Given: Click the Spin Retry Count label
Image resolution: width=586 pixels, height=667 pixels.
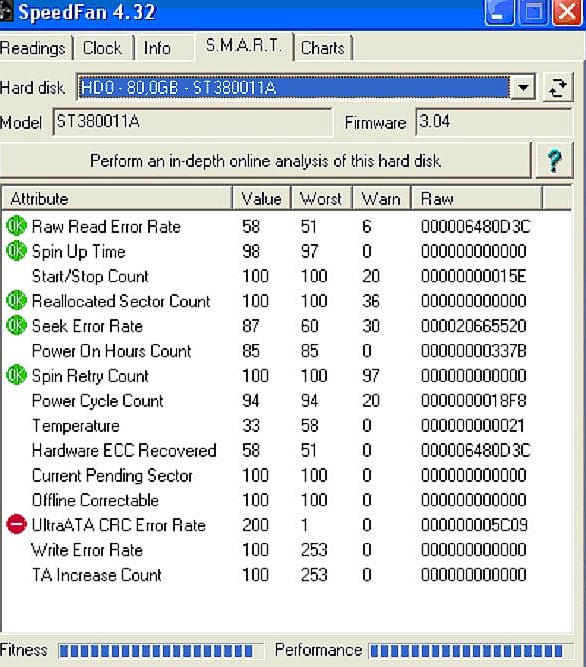Looking at the screenshot, I should pyautogui.click(x=90, y=376).
